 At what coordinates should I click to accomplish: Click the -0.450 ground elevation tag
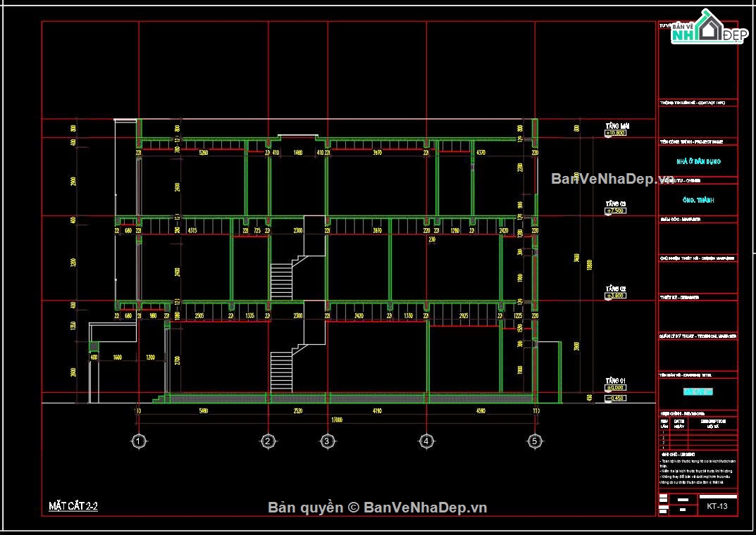[x=616, y=398]
